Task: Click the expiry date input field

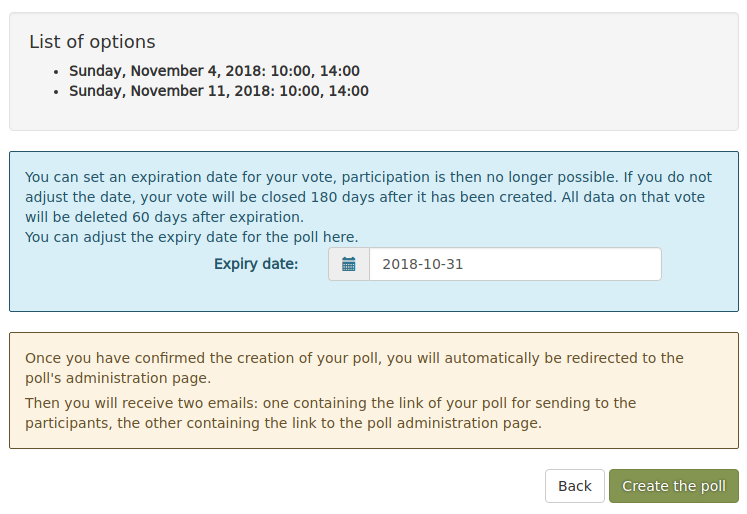Action: click(515, 264)
